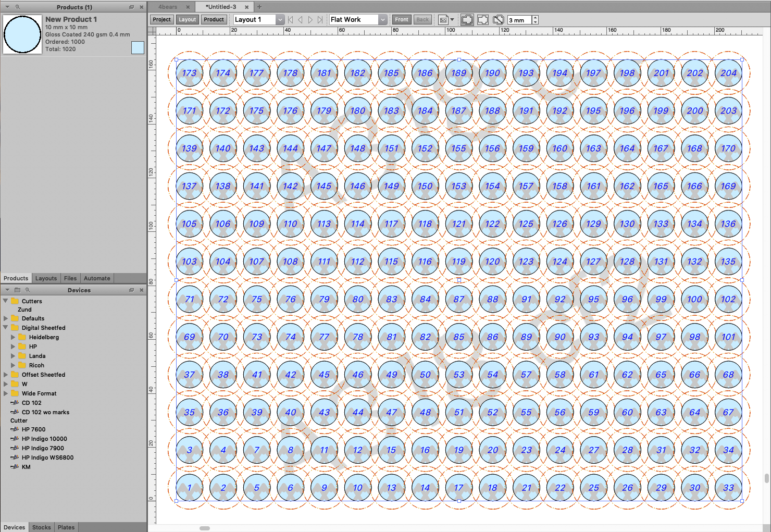
Task: Undock the Devices panel
Action: [131, 290]
